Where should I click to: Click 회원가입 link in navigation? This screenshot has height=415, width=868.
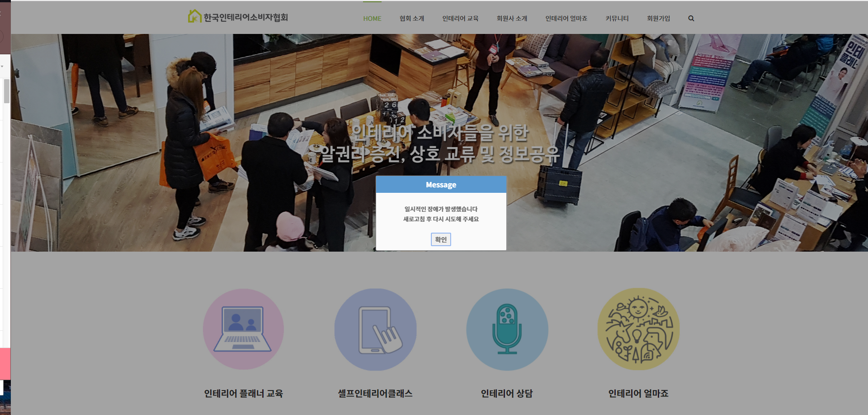[x=658, y=19]
